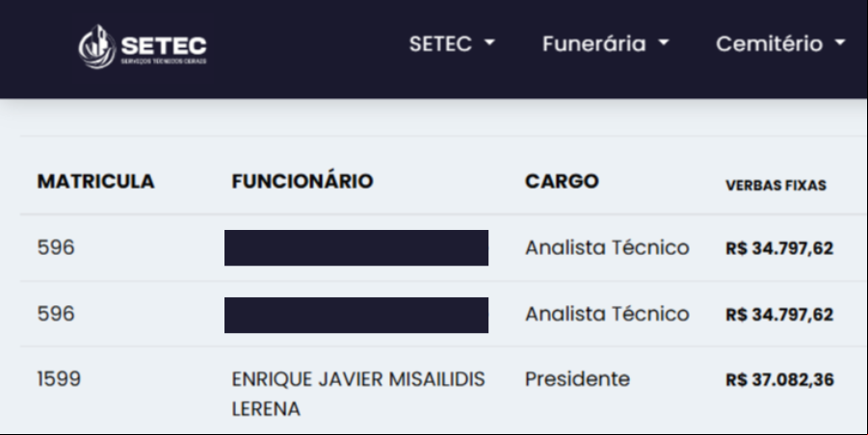
Task: Click the VERBAS FIXAS column header
Action: point(776,185)
